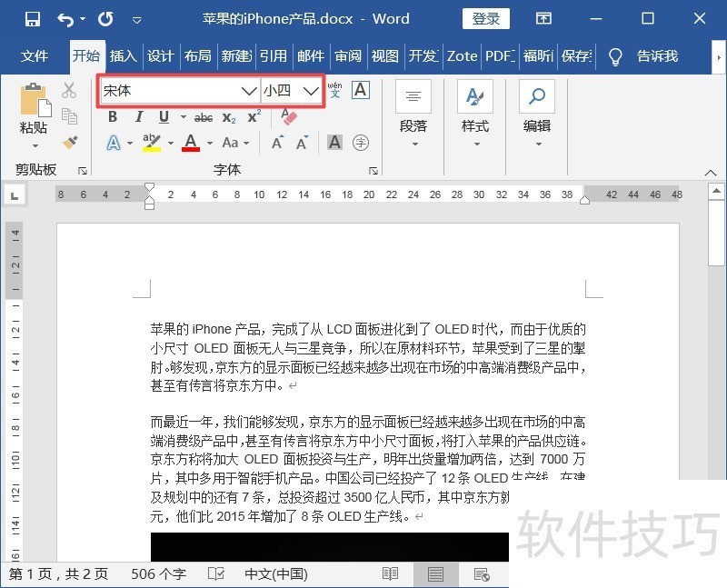
Task: Apply text effects with outlined A
Action: 114,143
